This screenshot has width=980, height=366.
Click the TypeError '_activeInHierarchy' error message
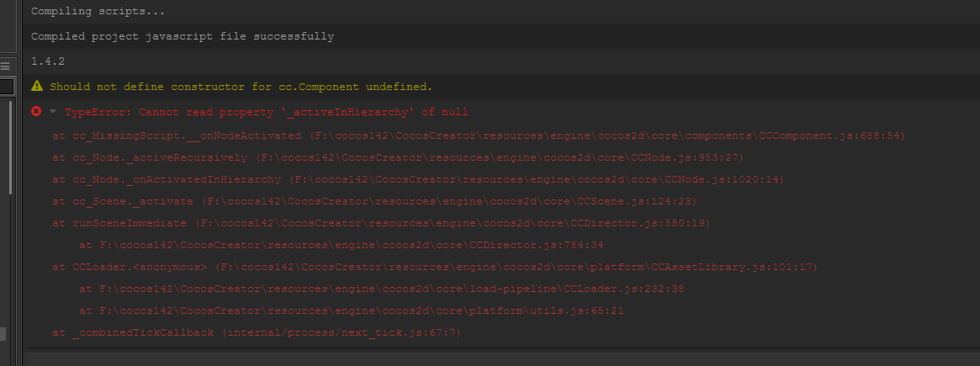(266, 112)
